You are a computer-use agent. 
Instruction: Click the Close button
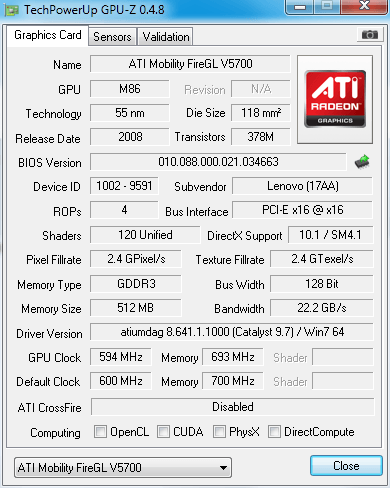pyautogui.click(x=346, y=465)
